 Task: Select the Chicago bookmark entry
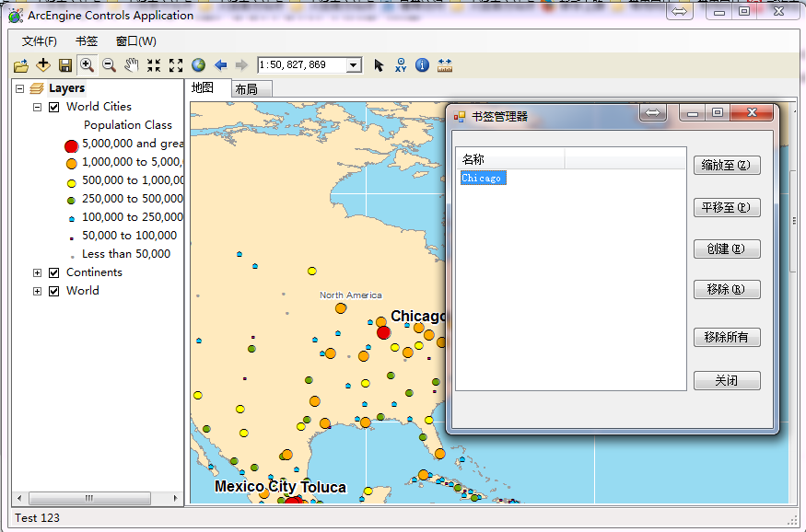482,179
